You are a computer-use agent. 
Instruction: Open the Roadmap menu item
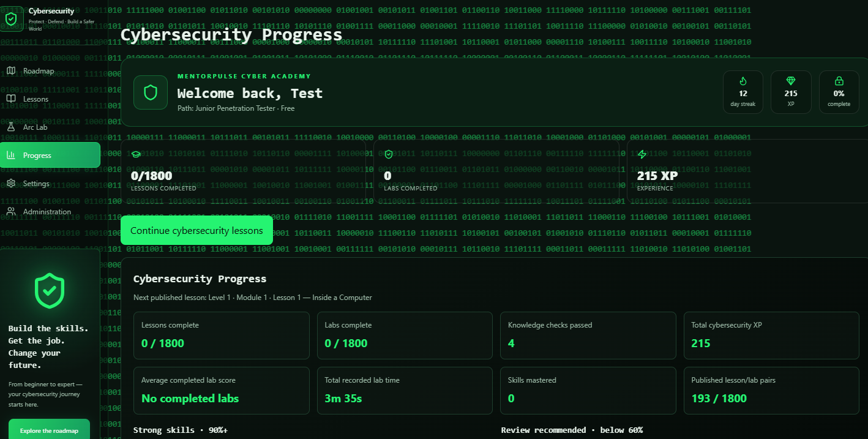pos(50,71)
